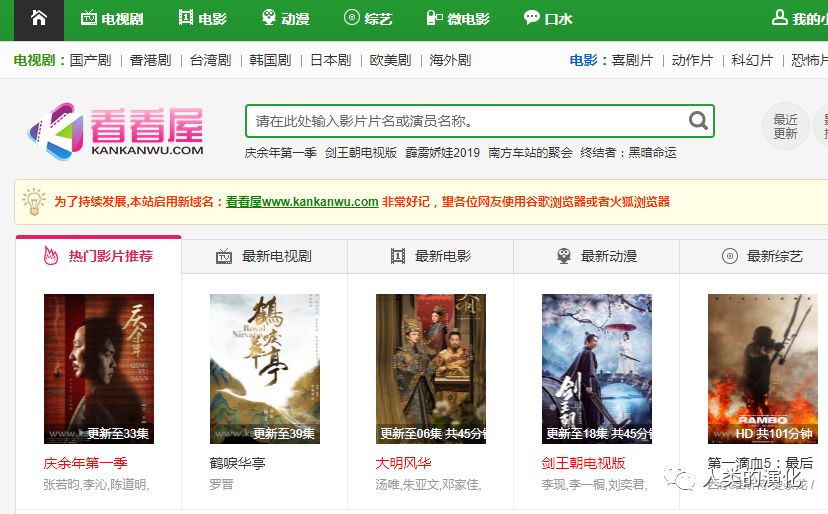828x514 pixels.
Task: Open the 电视剧 TV icon menu
Action: [x=112, y=18]
